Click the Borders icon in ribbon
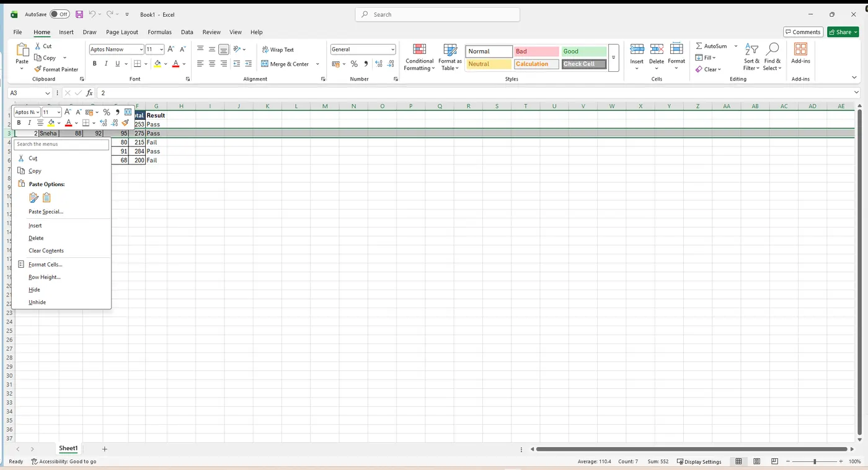Screen dimensions: 868x470 tap(138, 64)
